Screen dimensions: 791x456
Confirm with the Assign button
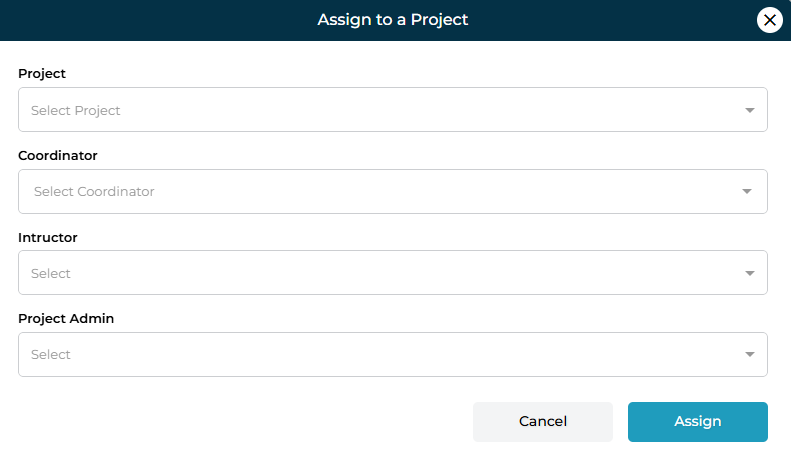697,421
